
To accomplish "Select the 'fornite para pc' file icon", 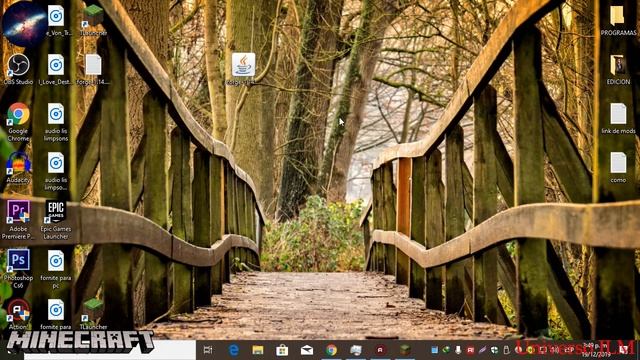I will 56,269.
